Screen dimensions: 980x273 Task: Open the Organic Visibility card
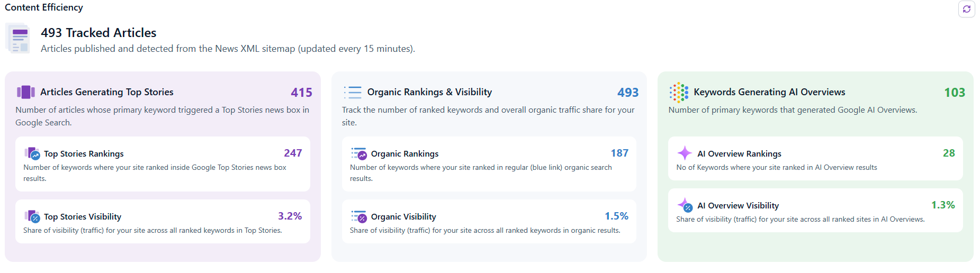click(489, 221)
